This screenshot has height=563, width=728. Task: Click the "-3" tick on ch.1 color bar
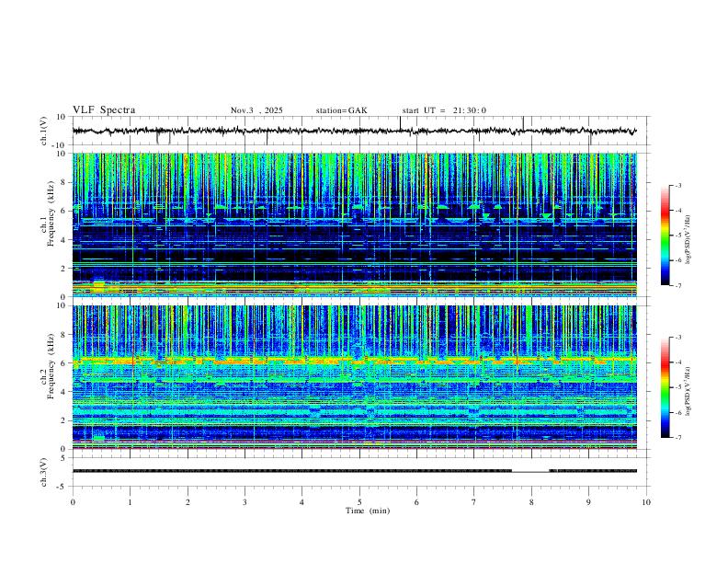pos(677,185)
